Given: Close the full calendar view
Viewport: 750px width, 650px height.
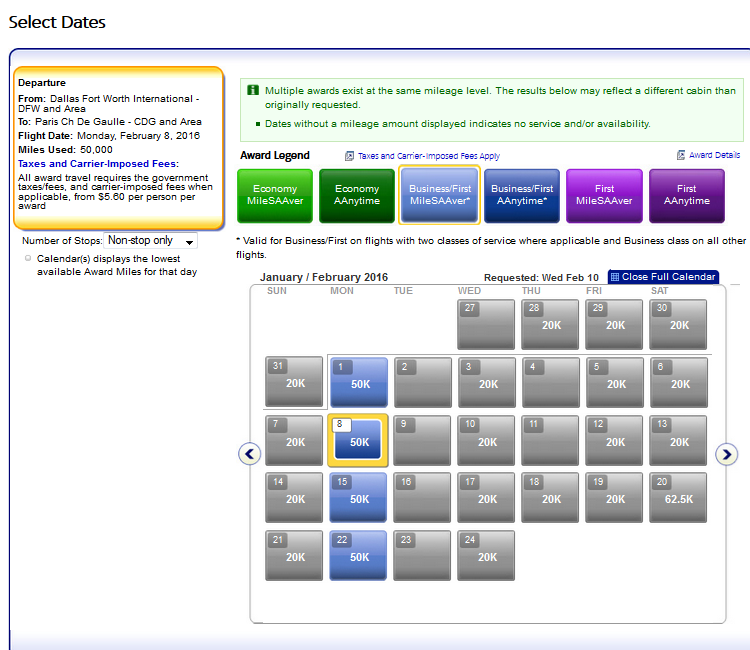Looking at the screenshot, I should pos(668,277).
